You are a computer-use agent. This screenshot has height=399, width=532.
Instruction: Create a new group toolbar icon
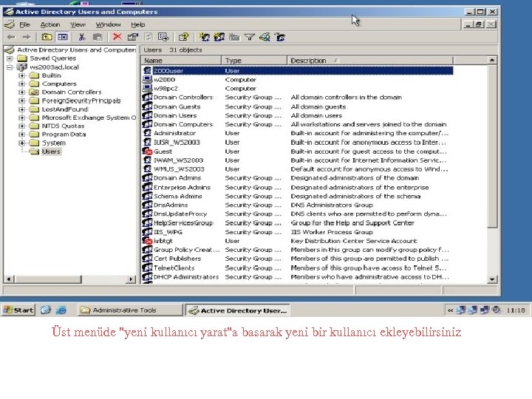tap(219, 37)
